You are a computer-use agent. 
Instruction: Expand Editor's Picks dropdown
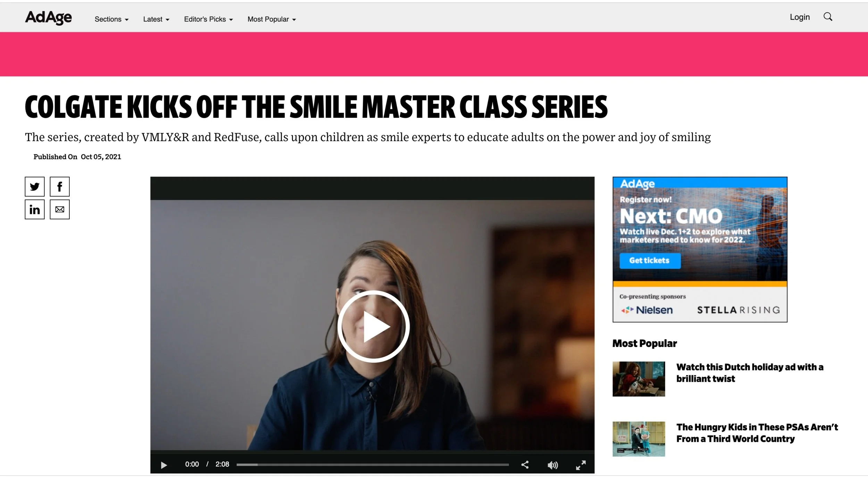[x=208, y=19]
